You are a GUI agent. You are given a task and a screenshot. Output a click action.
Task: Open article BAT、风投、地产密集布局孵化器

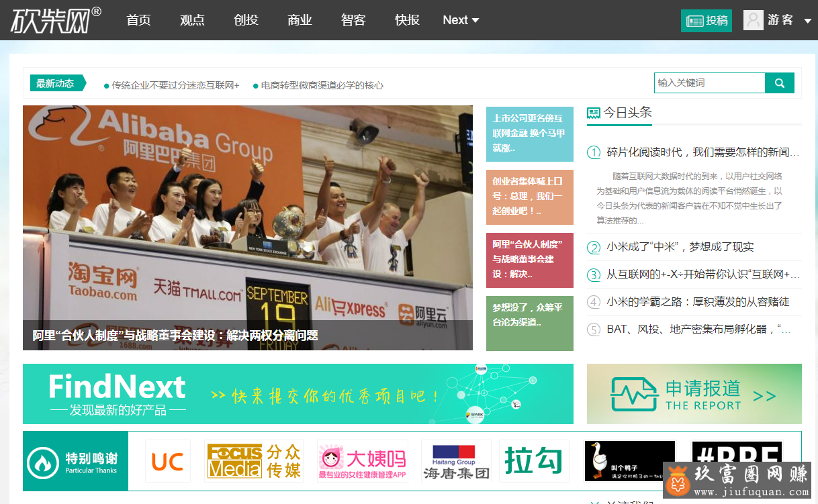click(x=698, y=330)
